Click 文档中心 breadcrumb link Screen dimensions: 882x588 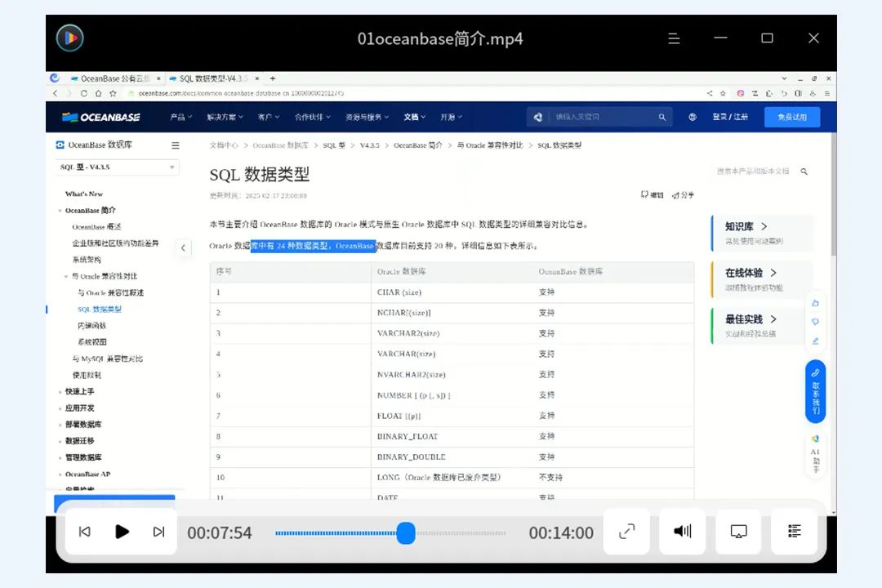(x=224, y=145)
